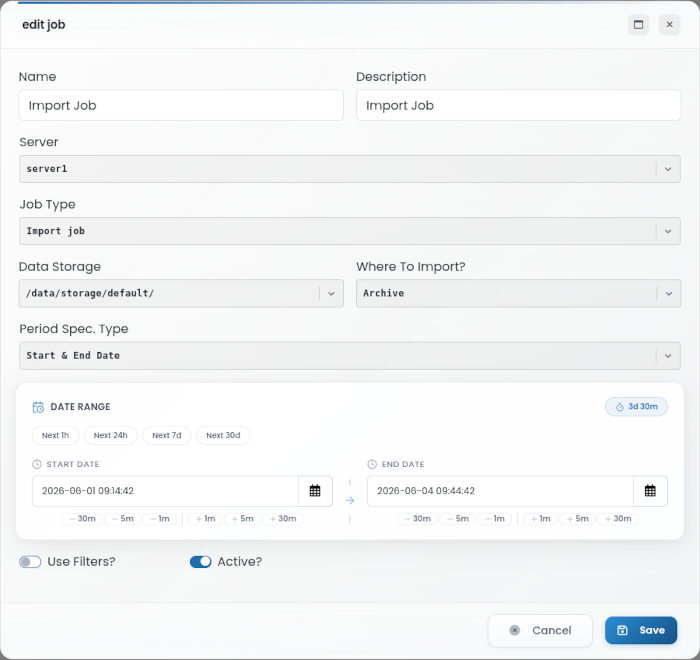Screen dimensions: 700x660
Task: Expand the Where To Import dropdown
Action: (x=518, y=293)
